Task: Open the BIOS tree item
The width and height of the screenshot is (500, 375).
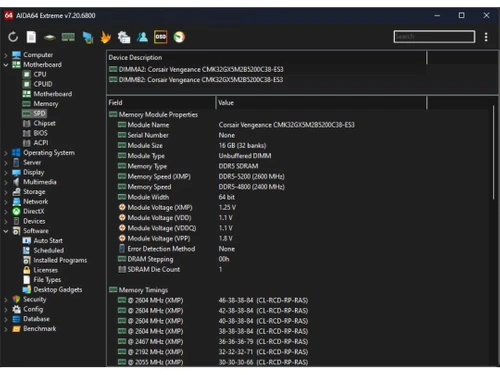Action: coord(40,133)
